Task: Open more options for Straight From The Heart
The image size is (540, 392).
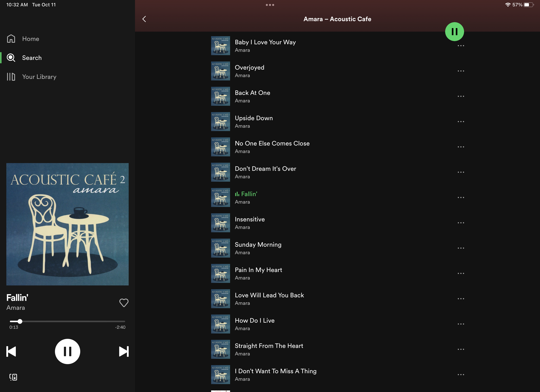Action: tap(461, 349)
